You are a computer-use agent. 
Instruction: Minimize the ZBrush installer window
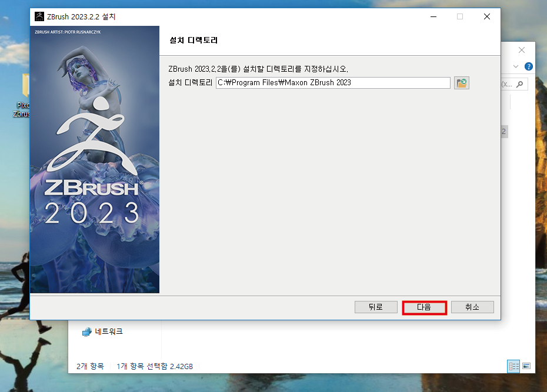pyautogui.click(x=433, y=16)
